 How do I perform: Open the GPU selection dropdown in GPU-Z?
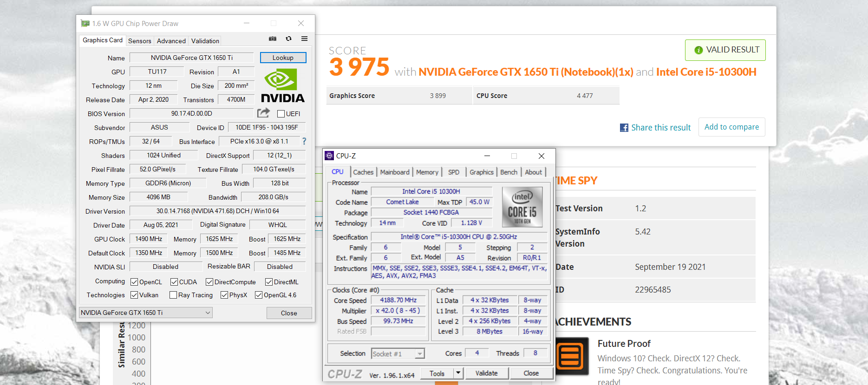click(x=146, y=313)
